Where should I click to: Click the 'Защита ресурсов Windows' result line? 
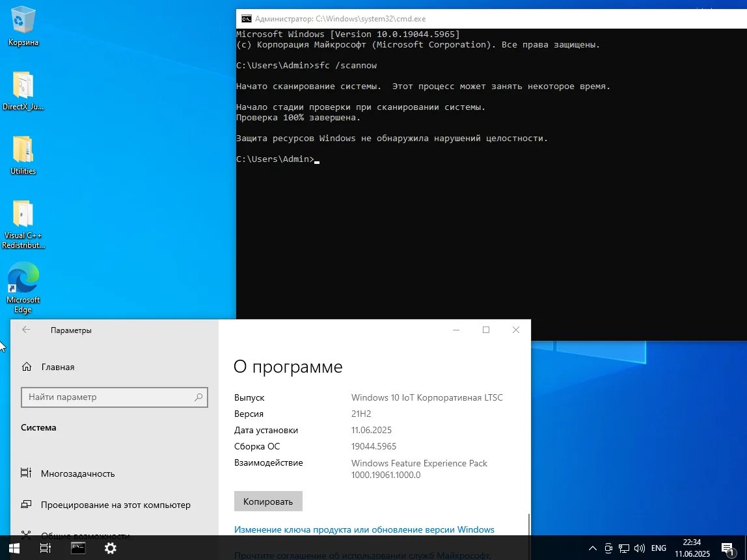(x=392, y=139)
